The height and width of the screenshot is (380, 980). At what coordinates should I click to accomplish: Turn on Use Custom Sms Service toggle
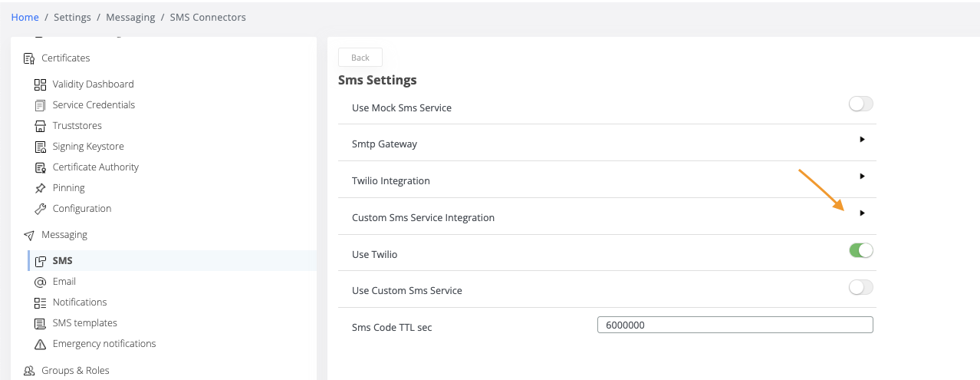[860, 287]
